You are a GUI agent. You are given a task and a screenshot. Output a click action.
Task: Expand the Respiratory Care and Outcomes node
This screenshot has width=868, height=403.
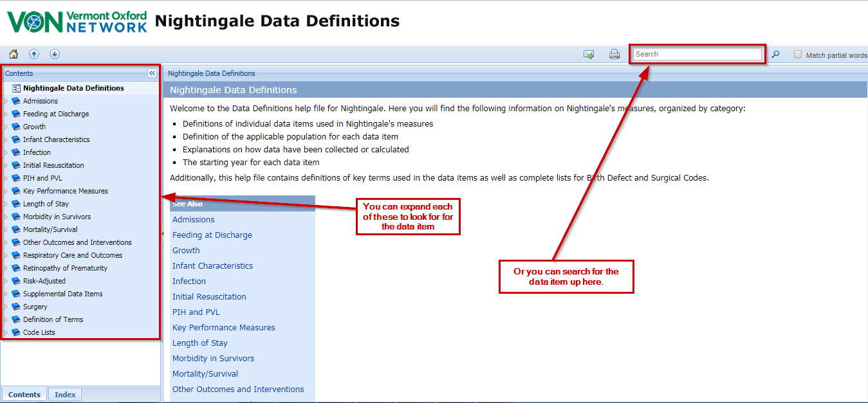(6, 255)
